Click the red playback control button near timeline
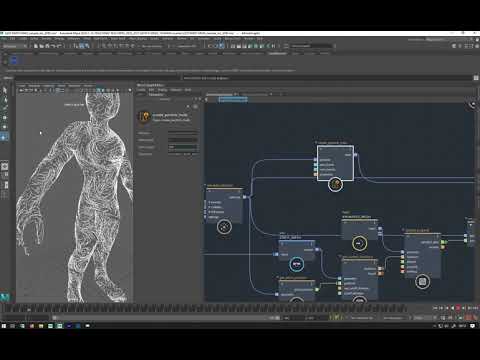Screen dimensions: 480x360 click(x=458, y=308)
